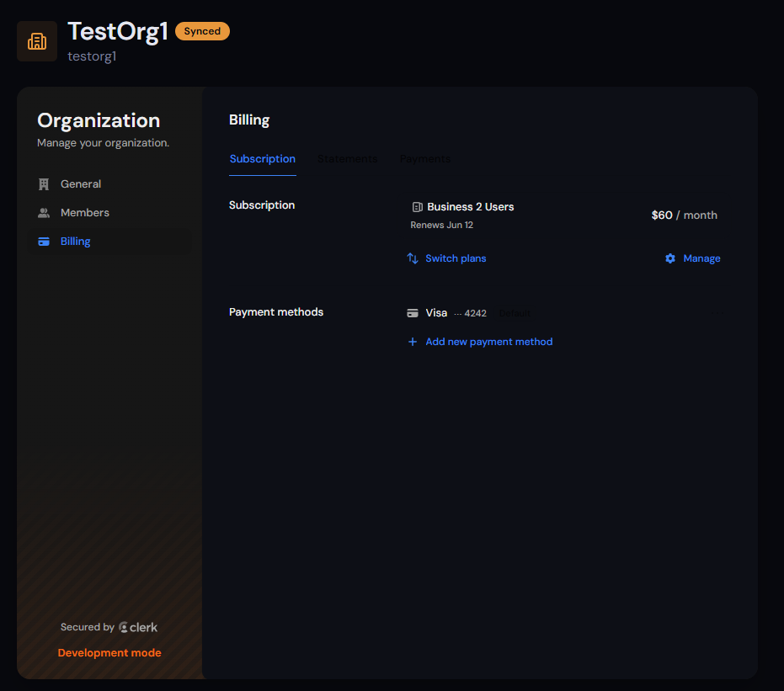This screenshot has height=691, width=784.
Task: Click the Manage gear icon
Action: click(670, 258)
